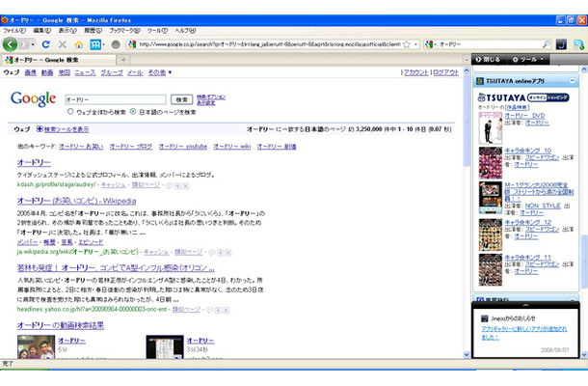
Task: Click the blue 'm' toolbar icon
Action: [95, 44]
